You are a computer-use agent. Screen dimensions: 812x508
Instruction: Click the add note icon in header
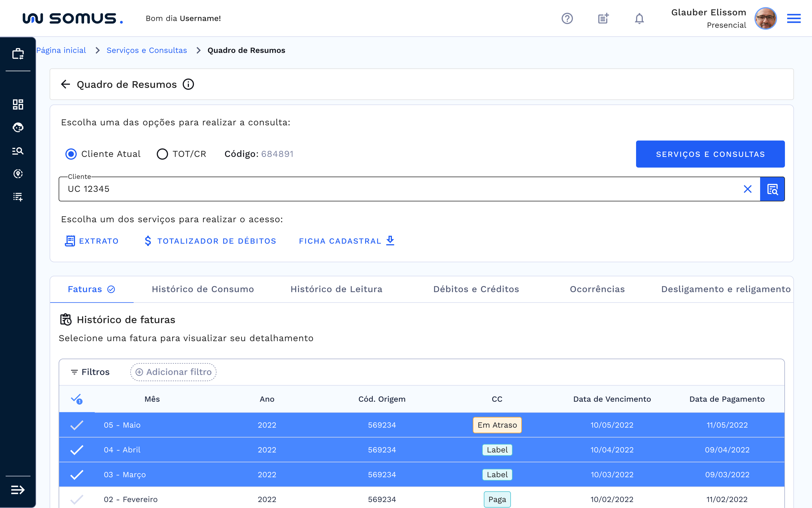pos(603,19)
